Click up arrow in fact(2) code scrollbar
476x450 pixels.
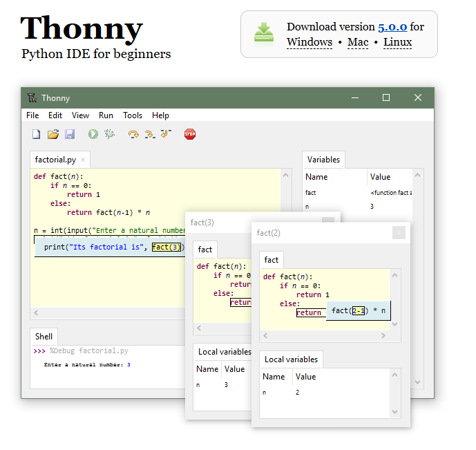point(395,275)
